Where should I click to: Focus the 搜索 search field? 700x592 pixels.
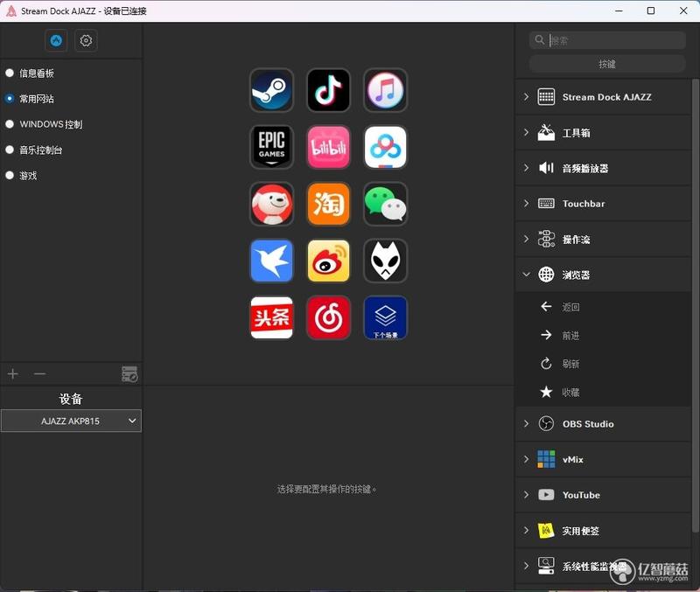(x=607, y=40)
